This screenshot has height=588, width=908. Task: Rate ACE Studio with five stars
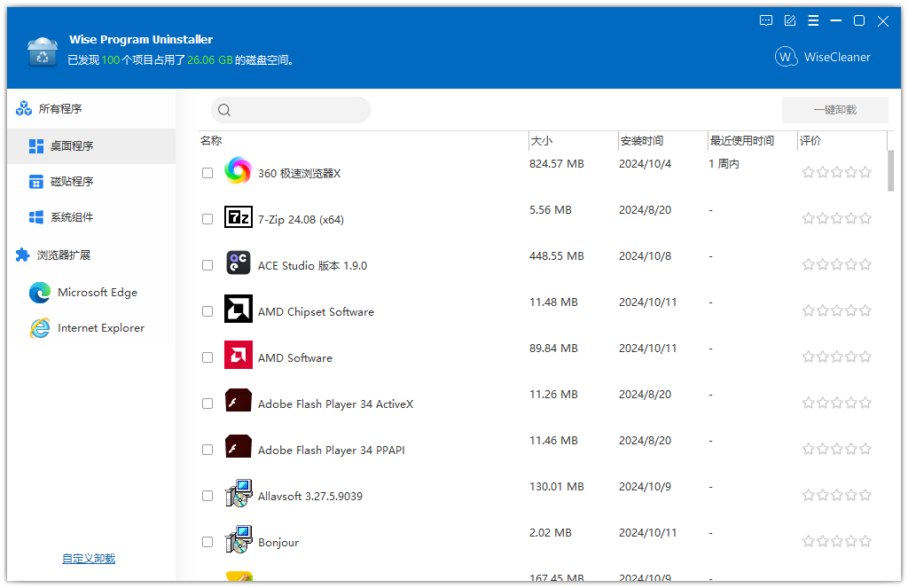tap(865, 263)
